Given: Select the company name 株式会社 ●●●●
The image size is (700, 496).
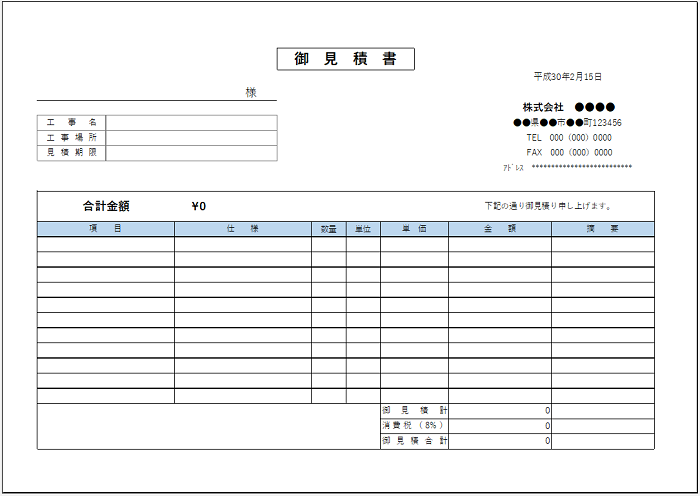Looking at the screenshot, I should click(568, 107).
